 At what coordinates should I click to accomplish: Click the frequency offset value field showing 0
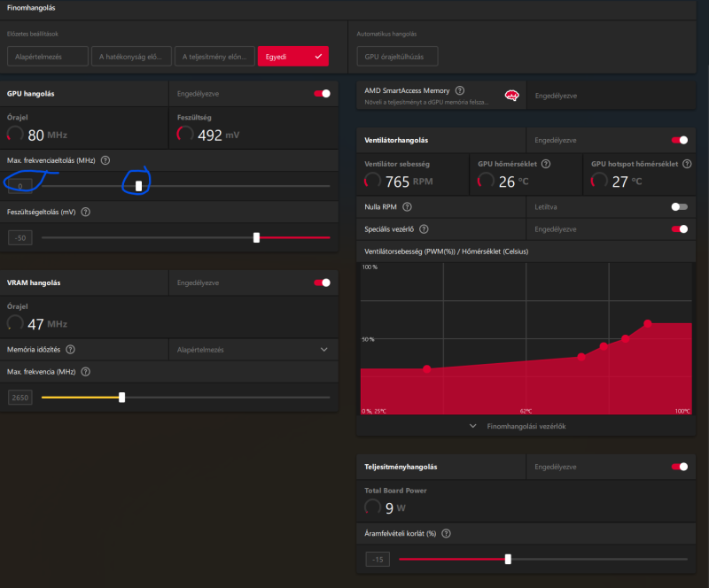coord(19,186)
